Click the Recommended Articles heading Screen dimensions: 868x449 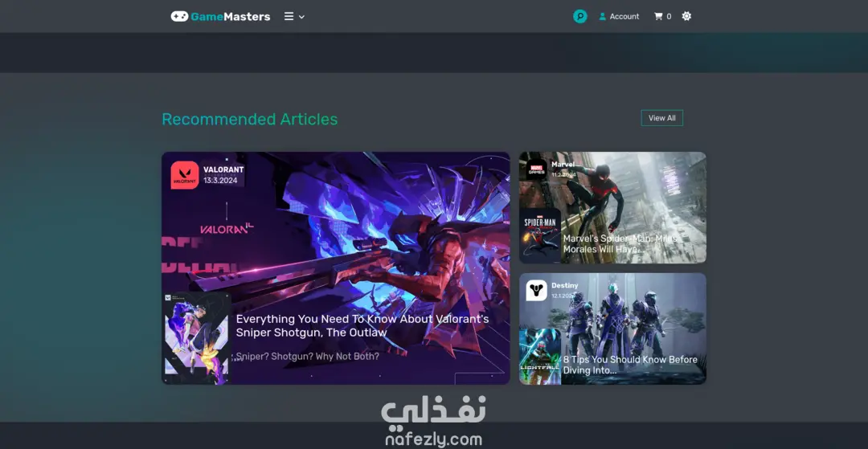250,120
